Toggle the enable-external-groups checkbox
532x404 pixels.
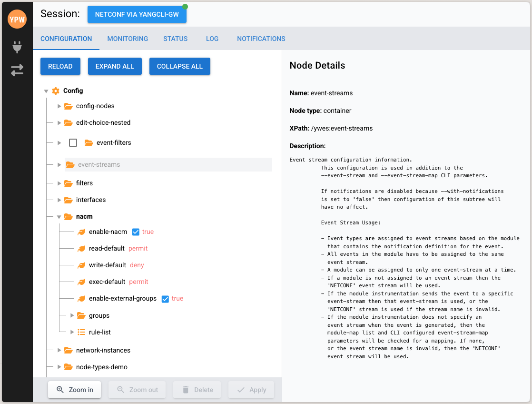[165, 299]
